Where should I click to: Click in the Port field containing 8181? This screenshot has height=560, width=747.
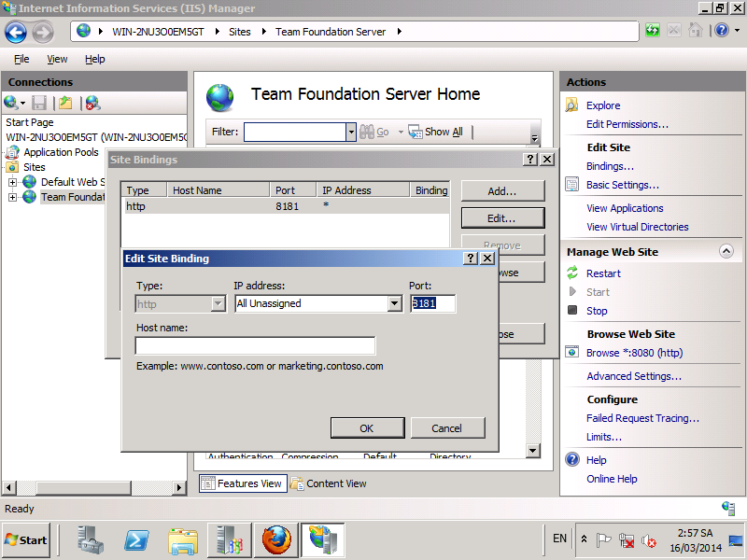(x=432, y=303)
